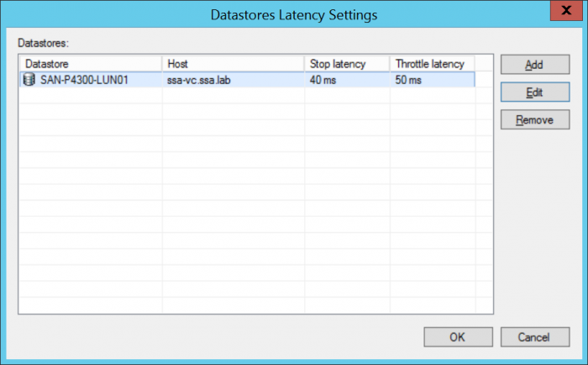Click blank header right of Throttle latency

tap(482, 64)
